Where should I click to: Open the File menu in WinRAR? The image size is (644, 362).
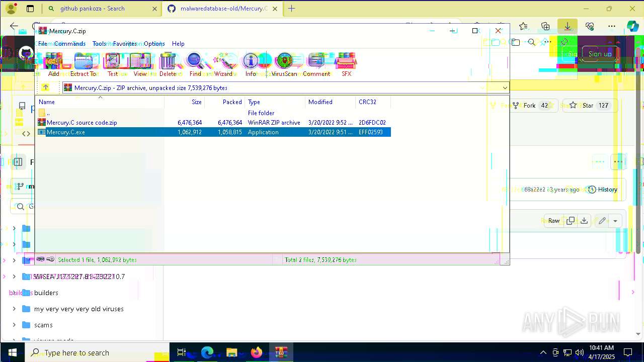[43, 44]
